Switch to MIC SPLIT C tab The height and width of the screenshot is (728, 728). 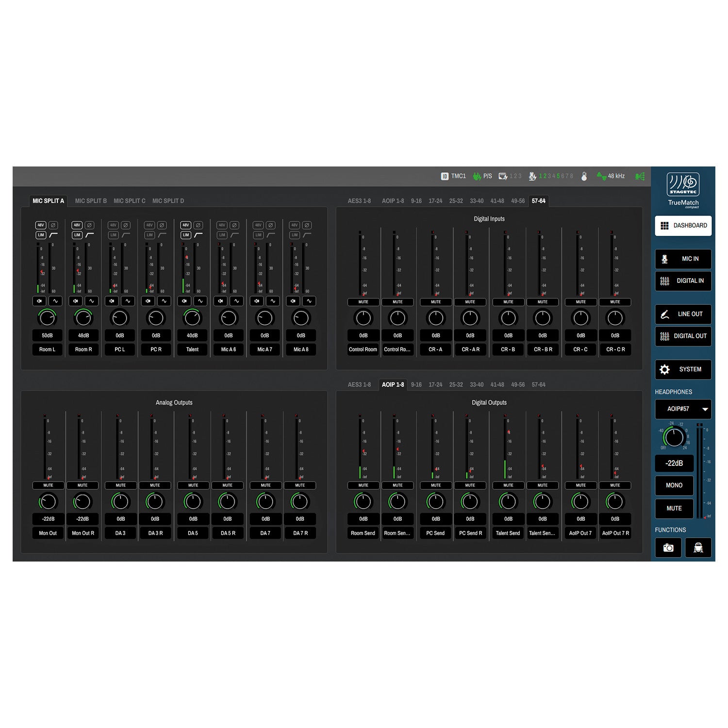(130, 201)
